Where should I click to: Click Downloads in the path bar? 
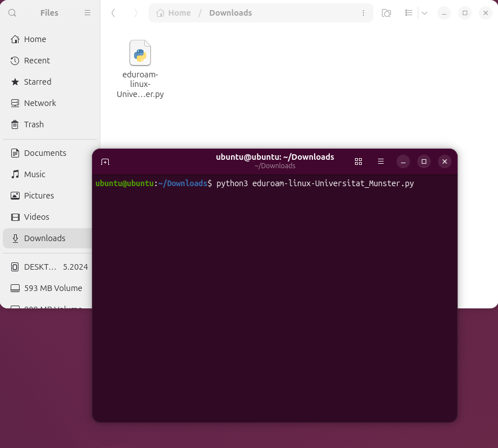coord(230,13)
